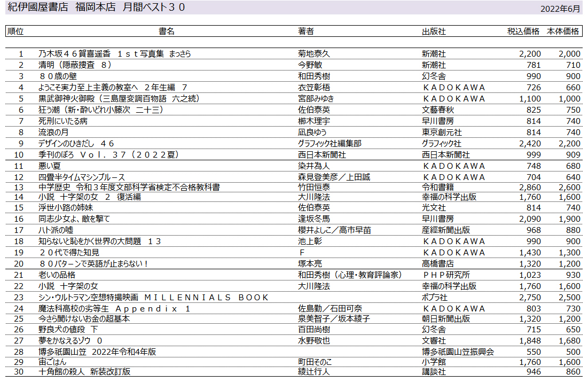Select book title 80歳の壁
The height and width of the screenshot is (382, 588).
(58, 76)
